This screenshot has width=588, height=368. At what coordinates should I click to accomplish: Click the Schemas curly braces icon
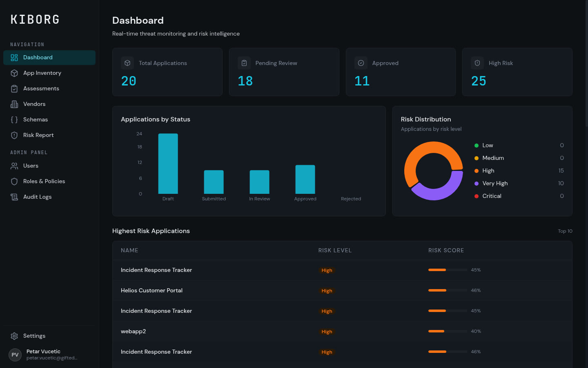pos(14,120)
